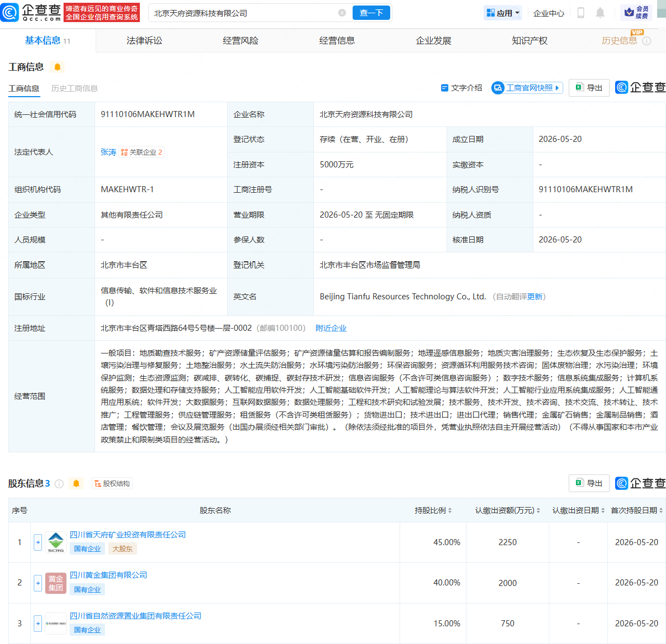Focus the company name search field
This screenshot has width=666, height=644.
point(243,13)
